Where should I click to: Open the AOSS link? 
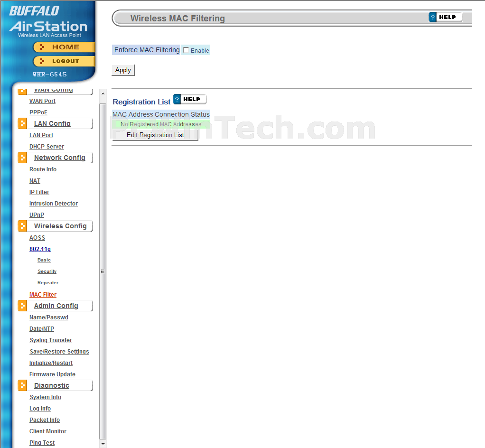tap(37, 238)
